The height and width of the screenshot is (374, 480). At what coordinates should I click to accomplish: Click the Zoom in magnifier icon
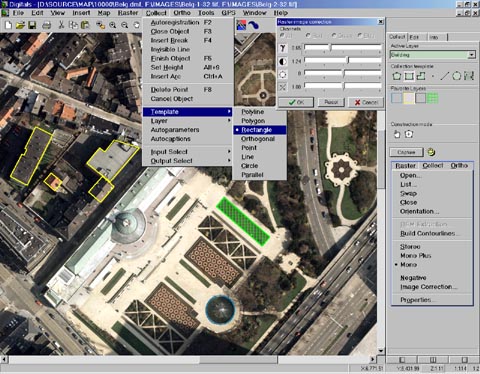(113, 25)
